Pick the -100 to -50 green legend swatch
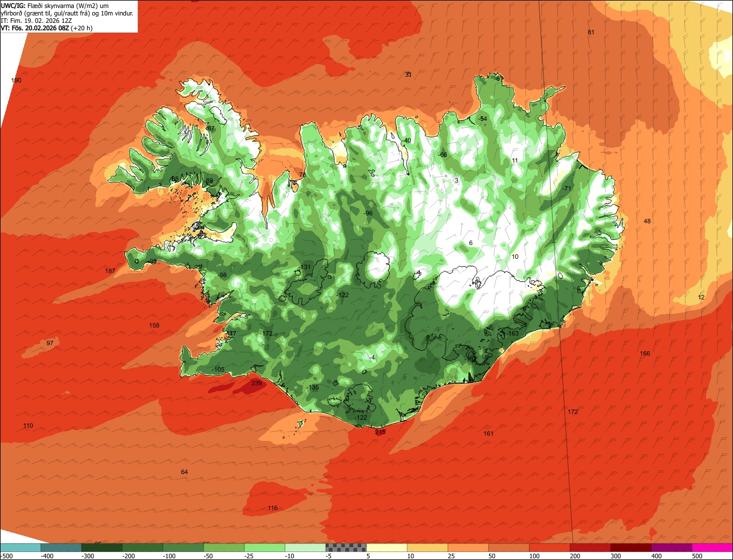 pyautogui.click(x=183, y=547)
